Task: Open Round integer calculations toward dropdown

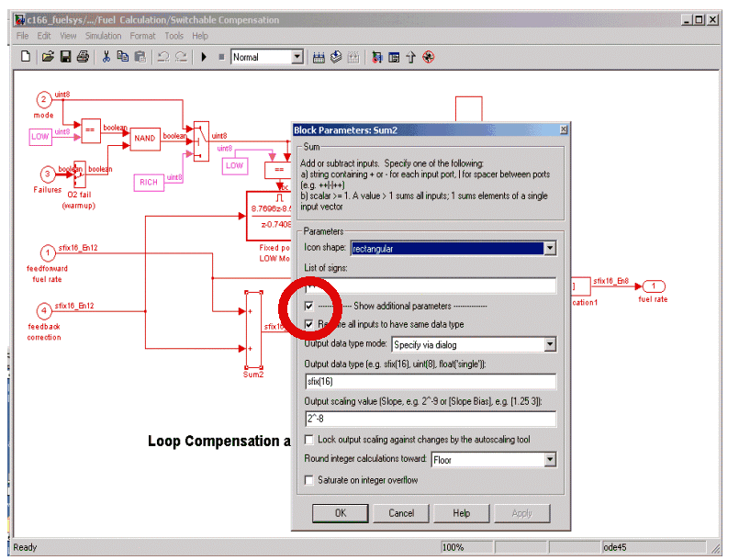Action: coord(549,460)
